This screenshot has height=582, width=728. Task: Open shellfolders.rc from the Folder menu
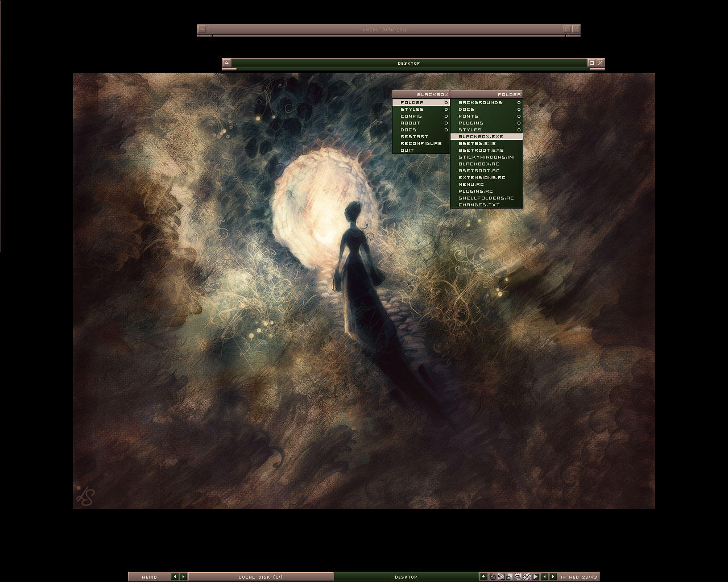tap(486, 198)
